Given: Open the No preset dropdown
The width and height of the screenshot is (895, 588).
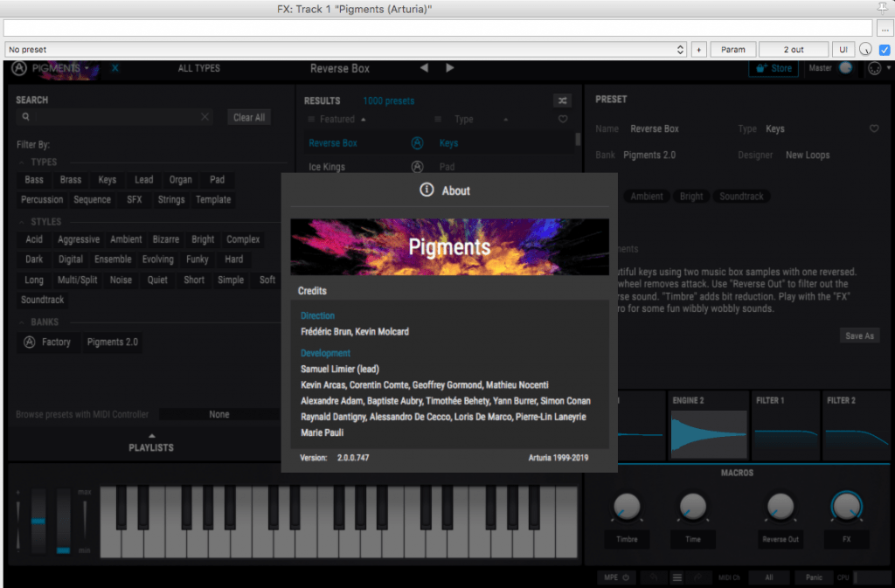Looking at the screenshot, I should pyautogui.click(x=345, y=50).
